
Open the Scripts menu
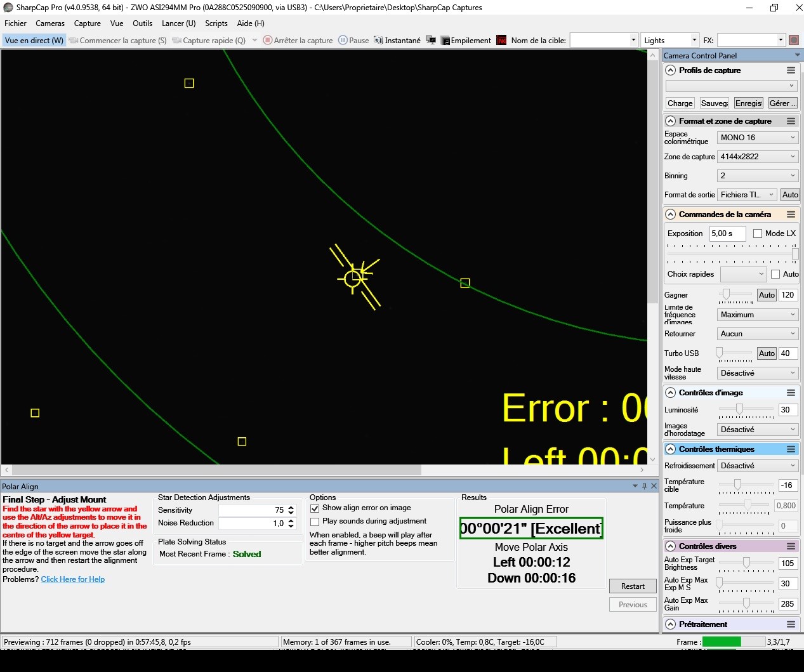(x=216, y=23)
